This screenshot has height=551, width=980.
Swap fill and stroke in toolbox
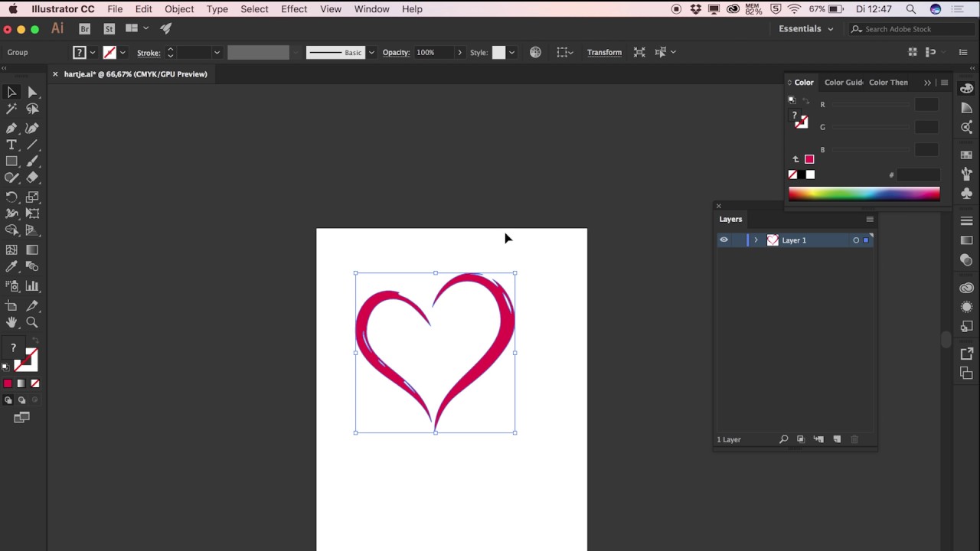tap(35, 341)
